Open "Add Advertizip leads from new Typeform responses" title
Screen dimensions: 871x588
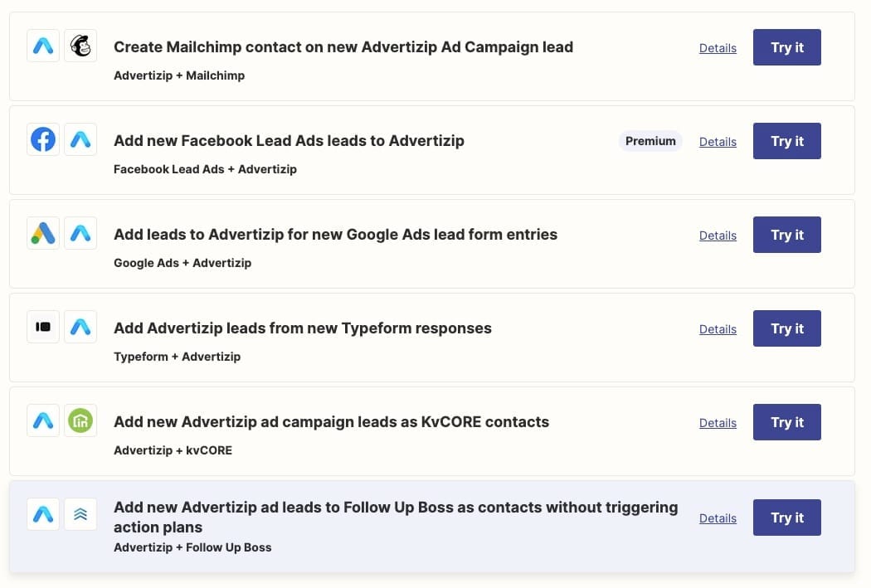(x=302, y=328)
